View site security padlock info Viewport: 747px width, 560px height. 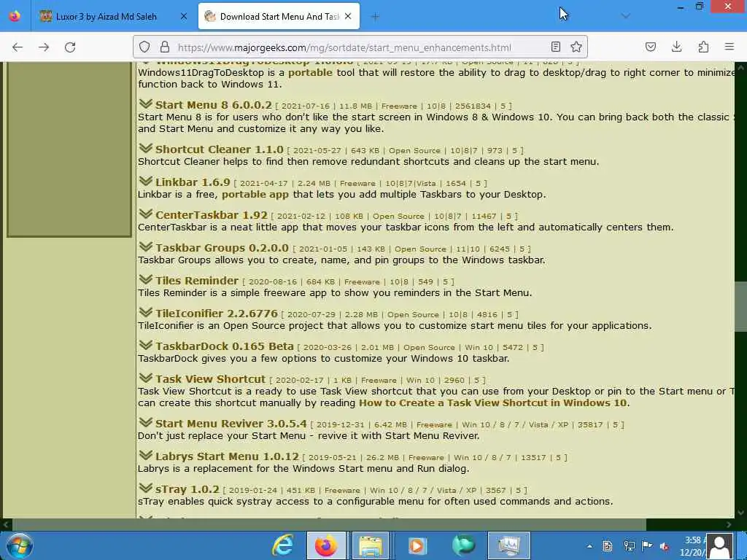click(x=165, y=47)
